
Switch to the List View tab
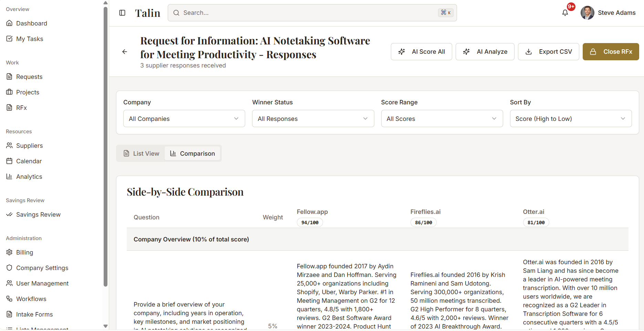coord(141,153)
